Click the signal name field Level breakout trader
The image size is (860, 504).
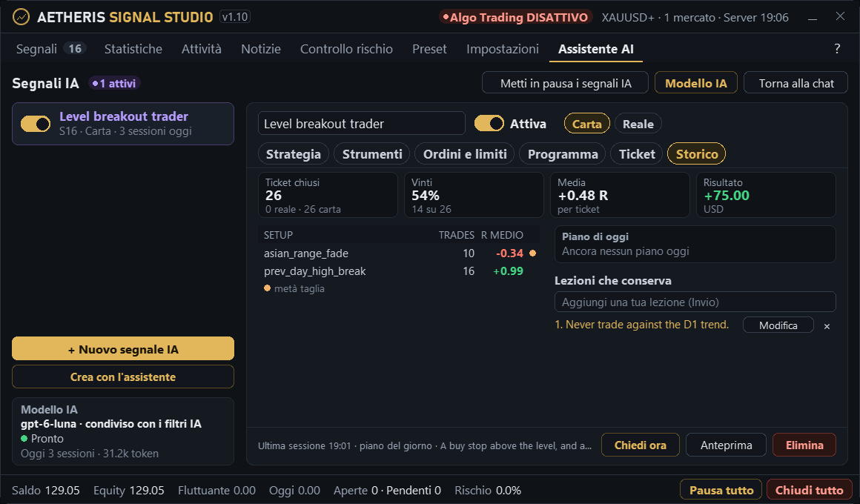(x=362, y=123)
